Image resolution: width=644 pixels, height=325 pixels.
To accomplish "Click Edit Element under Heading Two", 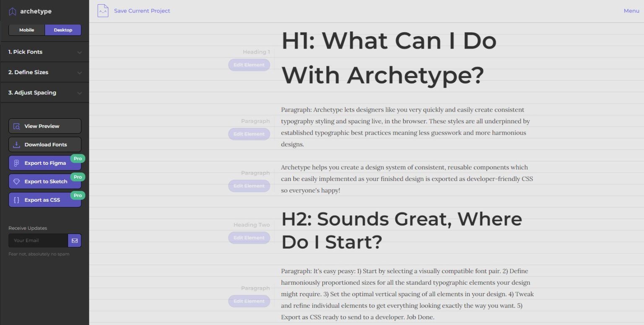I will click(x=249, y=237).
